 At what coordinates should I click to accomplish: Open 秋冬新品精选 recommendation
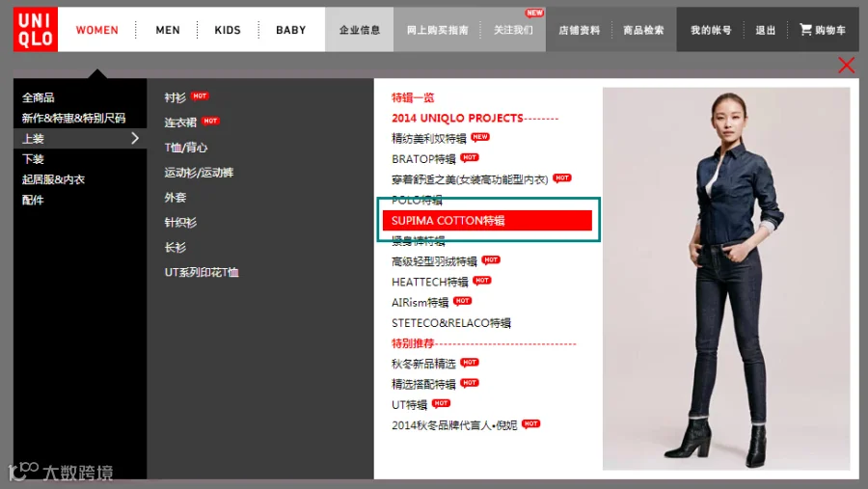423,364
